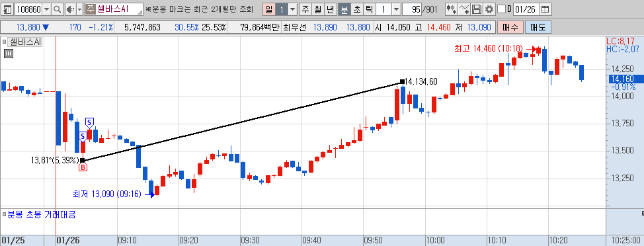Screen dimensions: 644x246
Task: Switch to 월 monthly chart
Action: pyautogui.click(x=317, y=9)
